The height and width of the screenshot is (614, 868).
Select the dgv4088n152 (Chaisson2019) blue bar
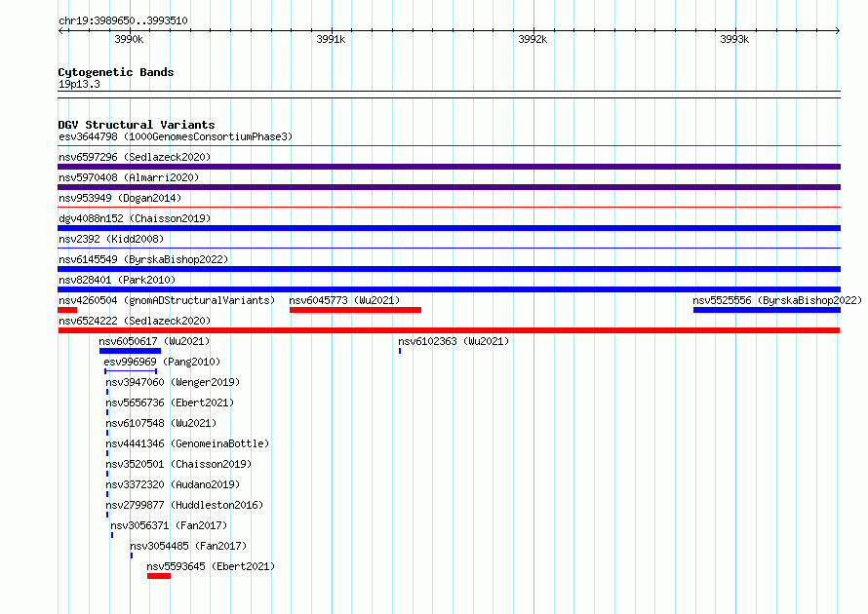[449, 228]
